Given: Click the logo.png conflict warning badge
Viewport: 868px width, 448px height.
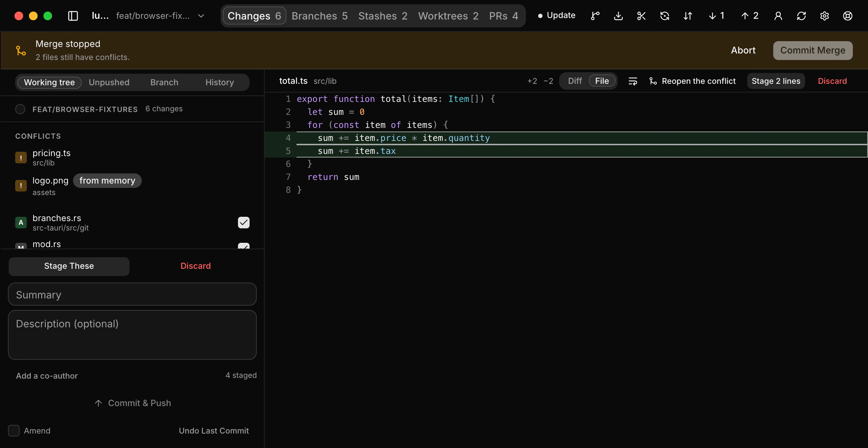Looking at the screenshot, I should click(21, 186).
